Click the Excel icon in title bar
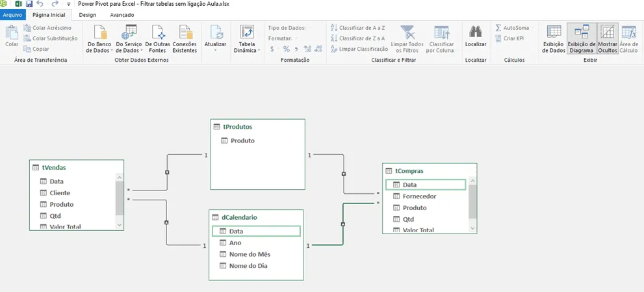Viewport: 644px width, 292px height. [x=18, y=4]
